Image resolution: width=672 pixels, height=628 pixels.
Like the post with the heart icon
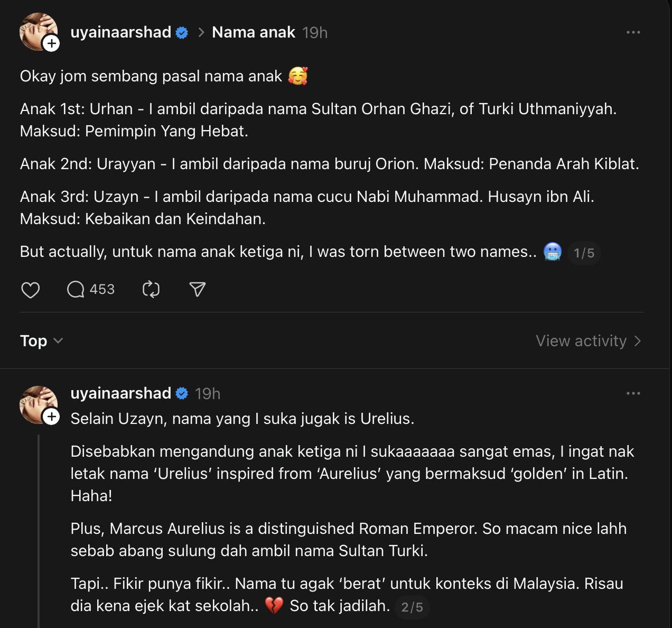(31, 290)
